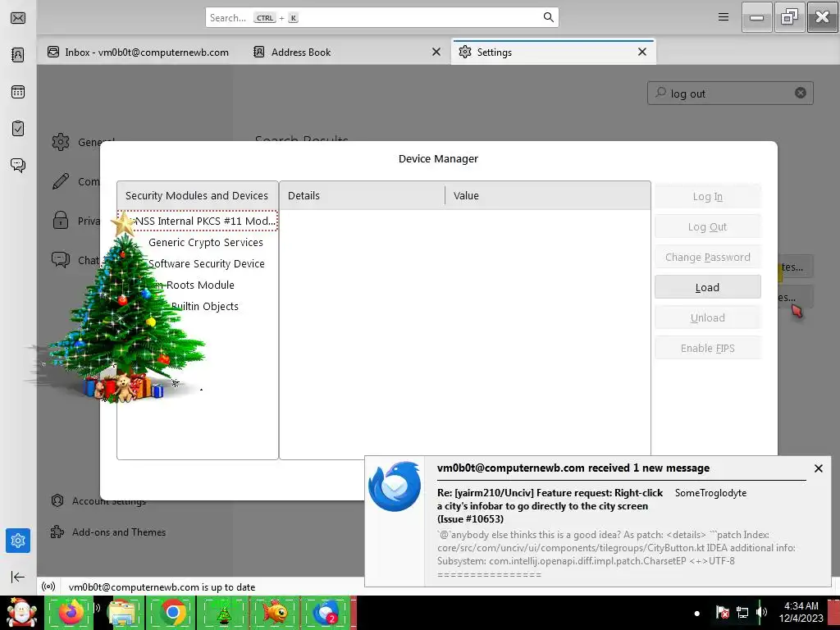The width and height of the screenshot is (840, 630).
Task: Open the Address Book space icon in the sidebar
Action: (18, 55)
